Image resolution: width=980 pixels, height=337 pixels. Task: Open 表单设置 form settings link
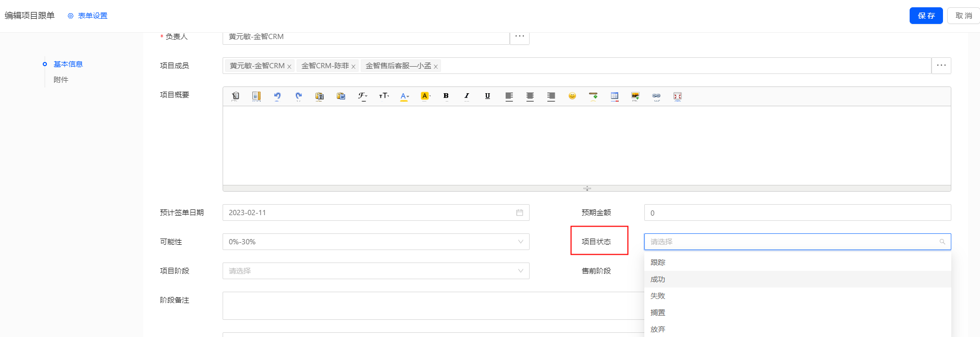93,16
